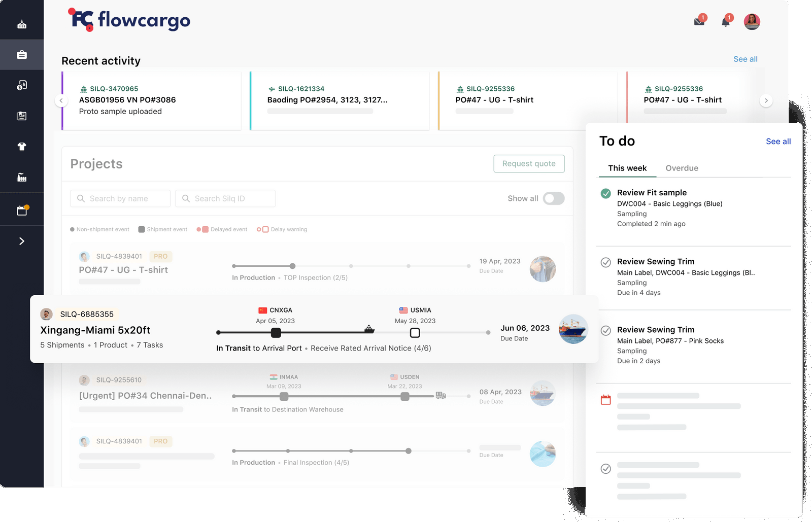The width and height of the screenshot is (812, 522).
Task: Open the T-shirt products icon in sidebar
Action: coord(22,147)
